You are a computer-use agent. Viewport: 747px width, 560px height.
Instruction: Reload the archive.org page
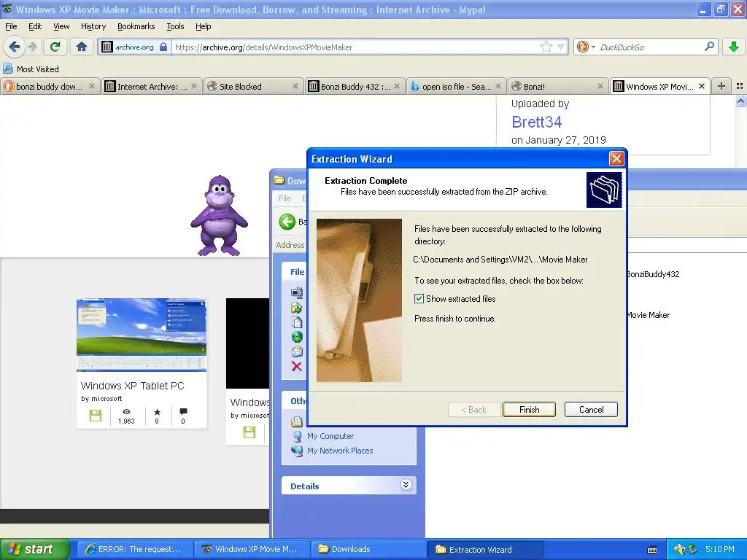point(55,47)
